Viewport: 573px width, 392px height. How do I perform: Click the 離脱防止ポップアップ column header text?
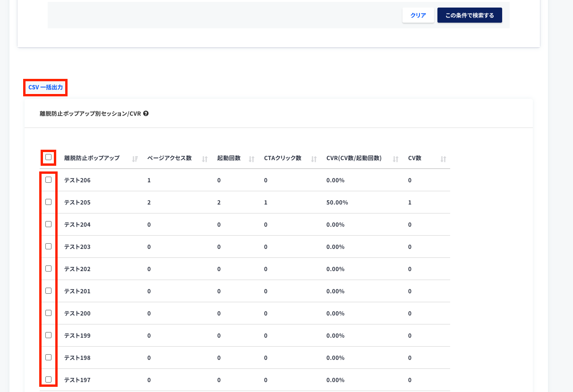point(92,158)
